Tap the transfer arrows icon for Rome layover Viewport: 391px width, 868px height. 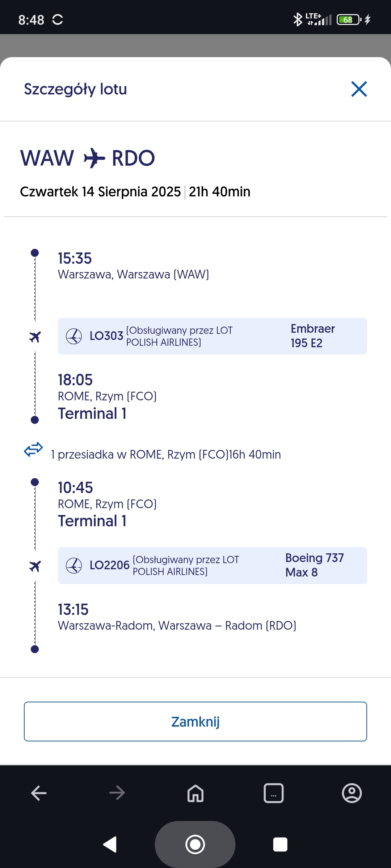[x=33, y=450]
